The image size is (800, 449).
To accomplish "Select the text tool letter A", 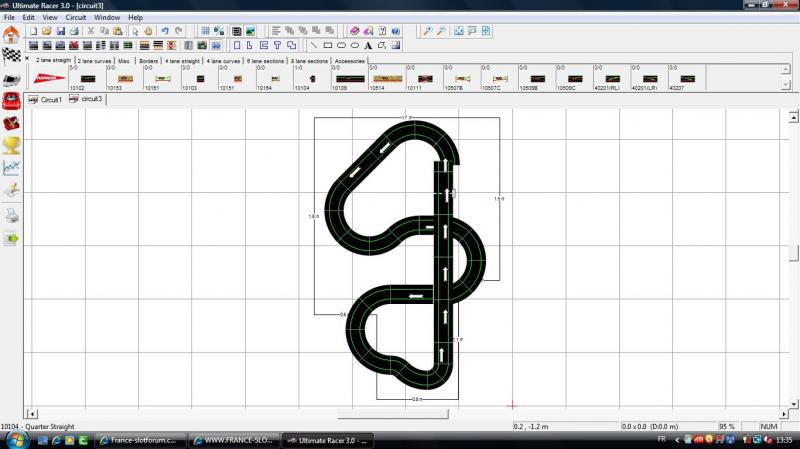I will [x=368, y=45].
